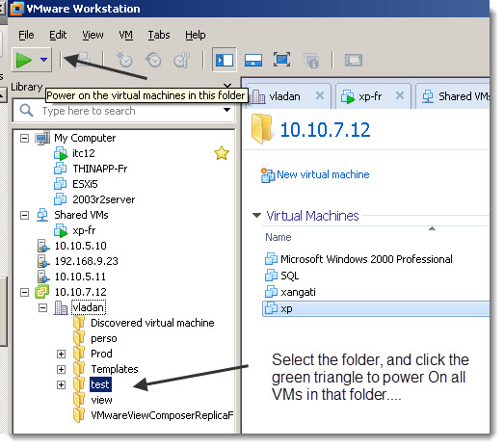Switch to the xp-fr tab

pos(370,96)
